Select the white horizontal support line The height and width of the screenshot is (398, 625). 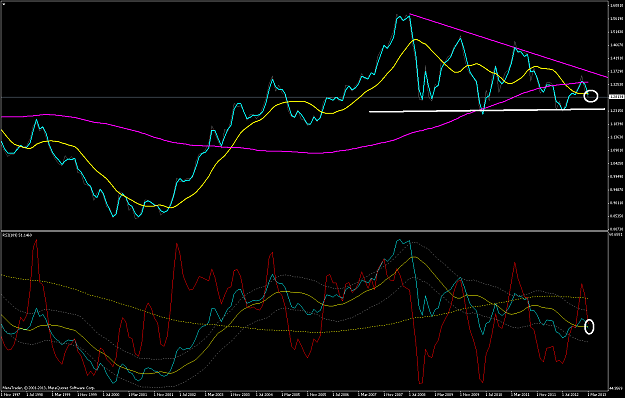[487, 110]
